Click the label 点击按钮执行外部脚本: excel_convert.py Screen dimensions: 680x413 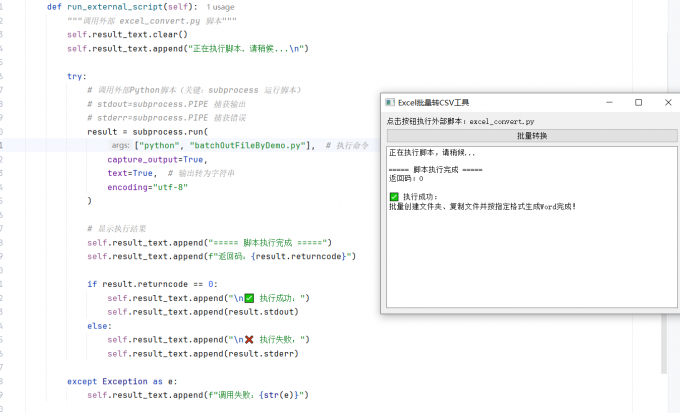pyautogui.click(x=461, y=121)
